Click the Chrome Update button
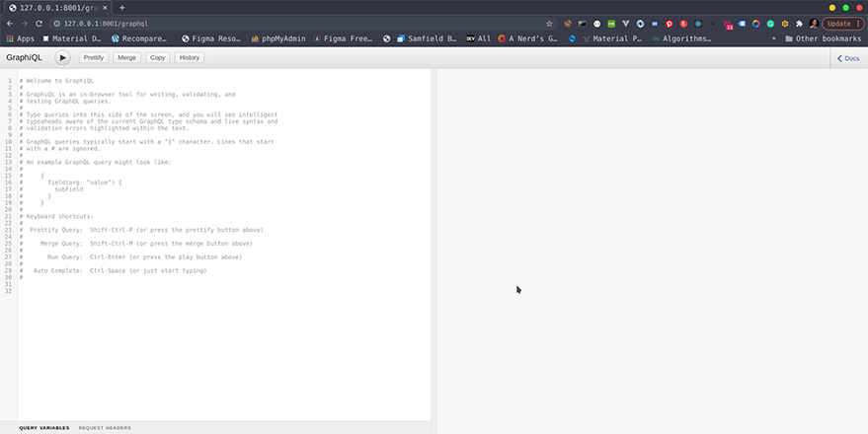 [x=843, y=24]
